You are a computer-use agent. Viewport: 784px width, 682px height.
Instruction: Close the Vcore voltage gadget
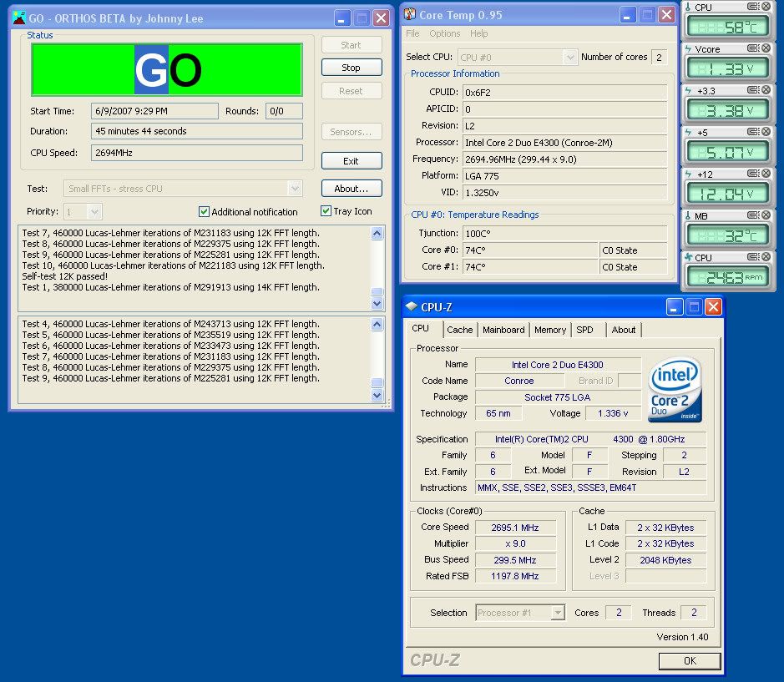click(x=766, y=48)
